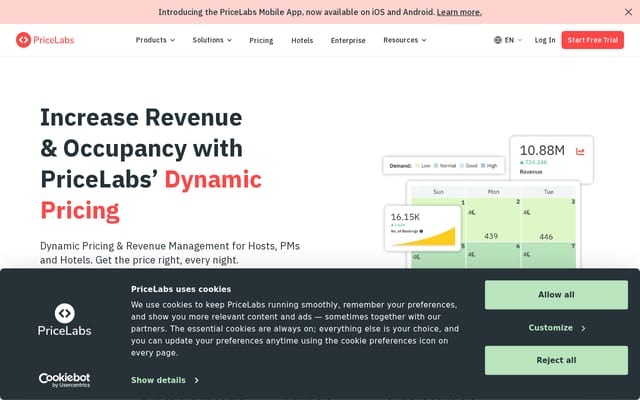
Task: Click the PriceLabs uses cookies heading
Action: (181, 289)
